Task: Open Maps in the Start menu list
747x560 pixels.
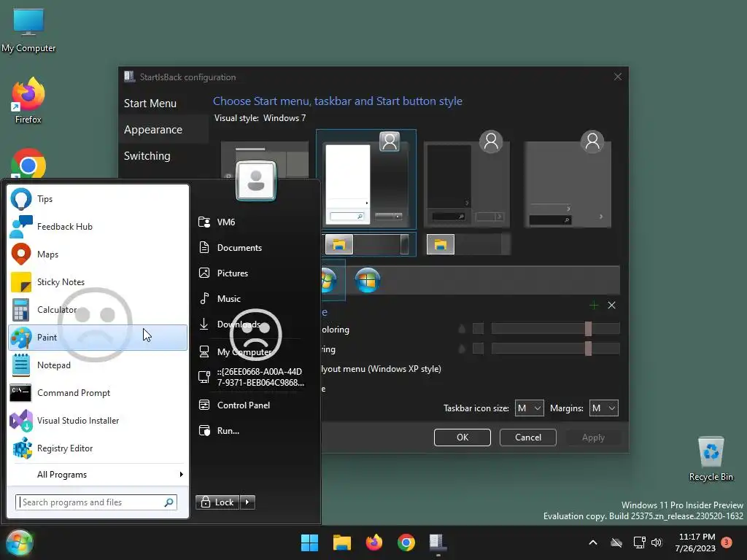Action: [x=98, y=254]
